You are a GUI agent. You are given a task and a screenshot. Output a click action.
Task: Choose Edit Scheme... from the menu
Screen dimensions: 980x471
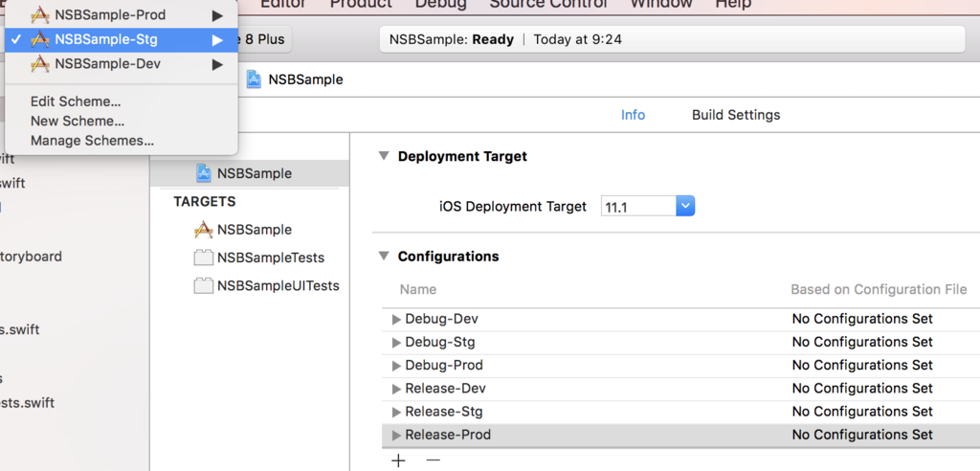coord(76,101)
